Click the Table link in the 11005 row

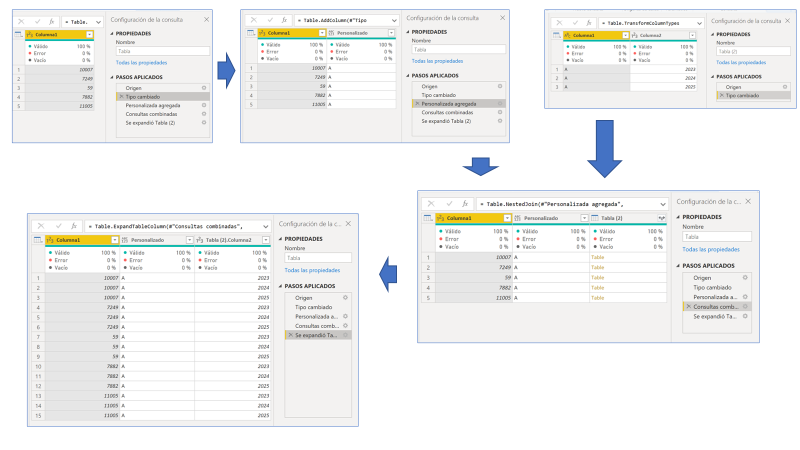coord(597,297)
